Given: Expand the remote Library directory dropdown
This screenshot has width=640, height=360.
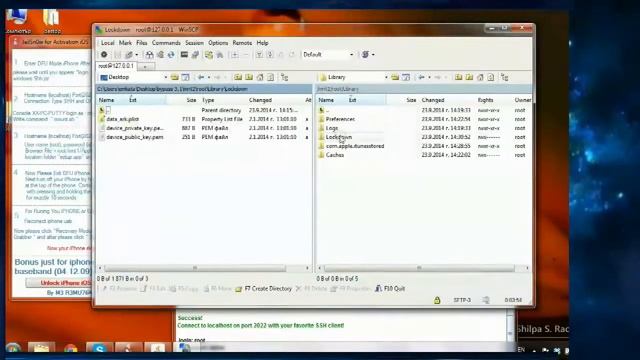Looking at the screenshot, I should [x=386, y=77].
